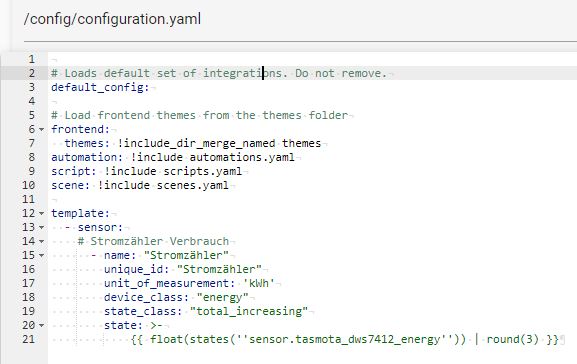
Task: Toggle fold arrow on line 14
Action: point(41,241)
